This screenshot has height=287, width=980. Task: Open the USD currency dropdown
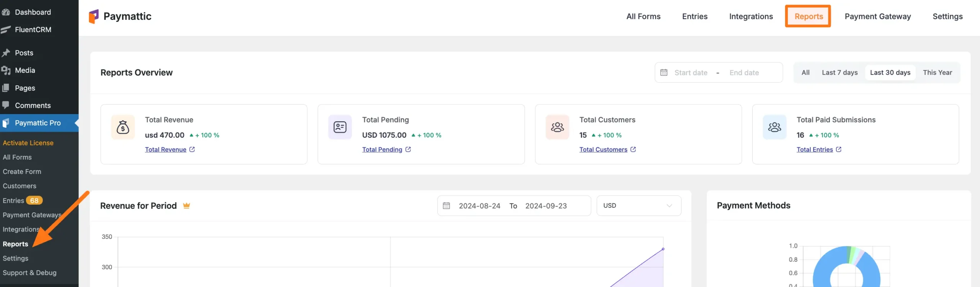[x=639, y=206]
